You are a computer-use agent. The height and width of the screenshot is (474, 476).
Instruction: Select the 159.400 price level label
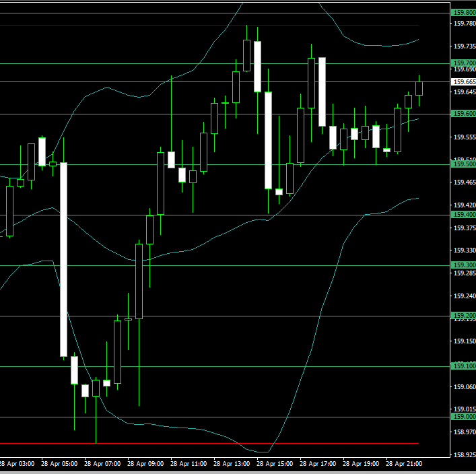[464, 215]
